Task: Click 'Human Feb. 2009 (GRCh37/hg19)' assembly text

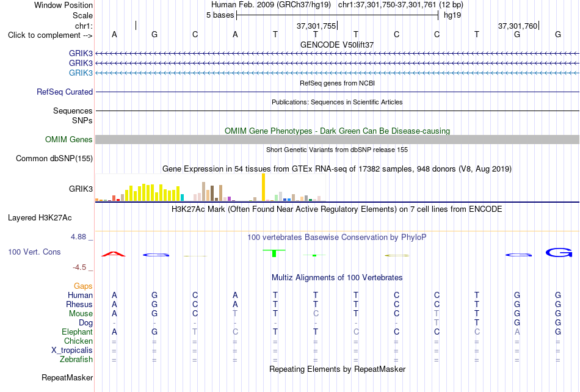Action: click(270, 5)
